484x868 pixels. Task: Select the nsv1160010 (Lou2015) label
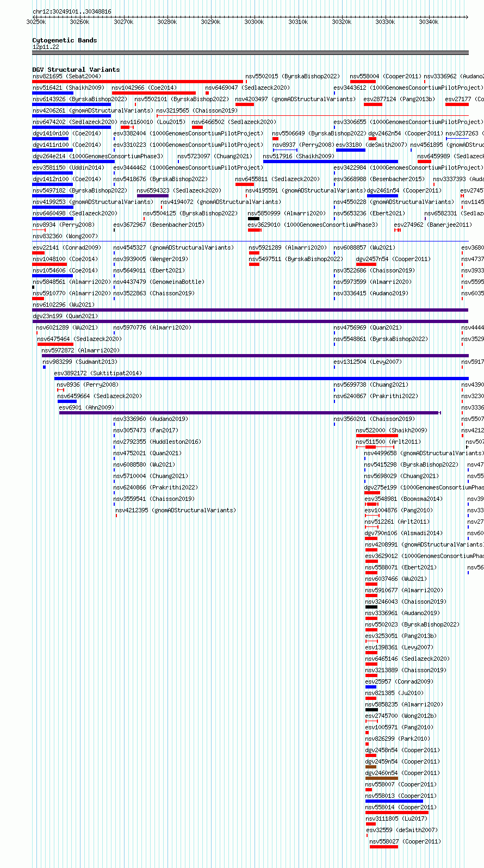[x=153, y=122]
